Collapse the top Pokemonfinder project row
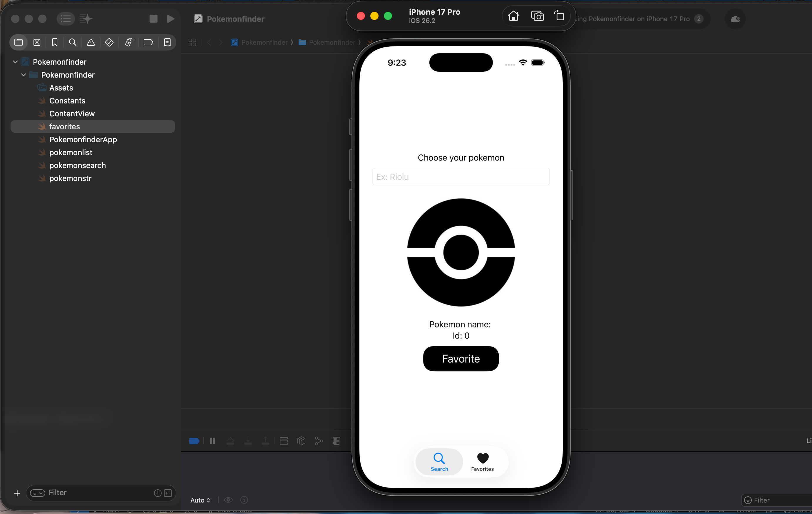The image size is (812, 514). [15, 62]
